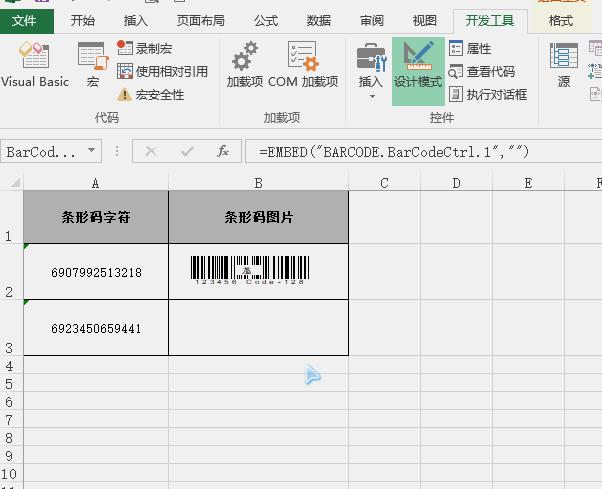Click the formula bar cancel X
The width and height of the screenshot is (602, 489).
point(150,152)
